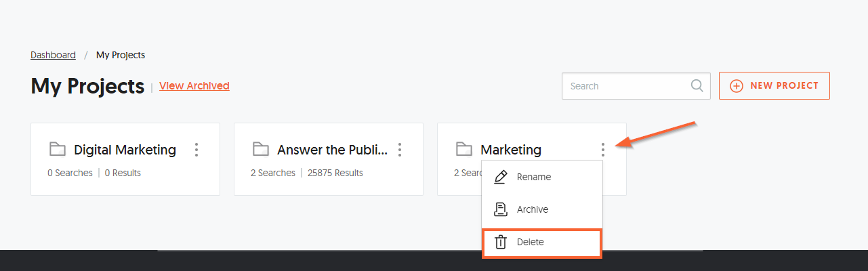Image resolution: width=868 pixels, height=271 pixels.
Task: Open the View Archived link
Action: [x=194, y=86]
